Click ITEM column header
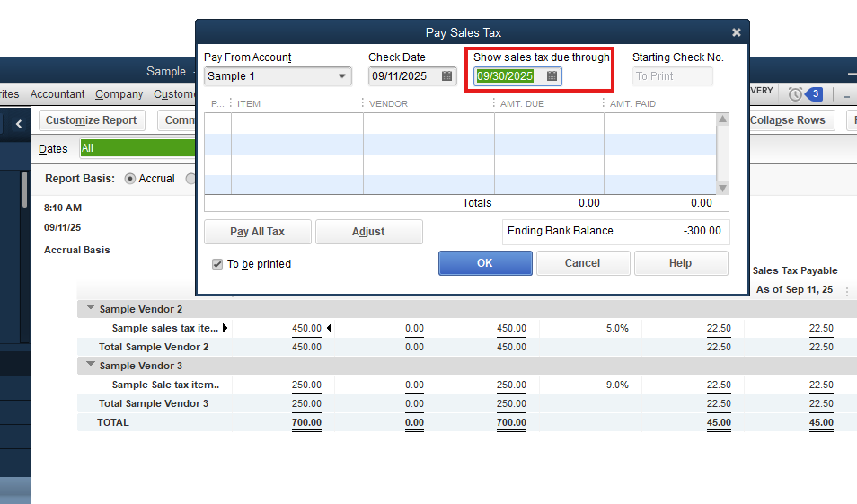This screenshot has width=857, height=504. click(x=249, y=103)
